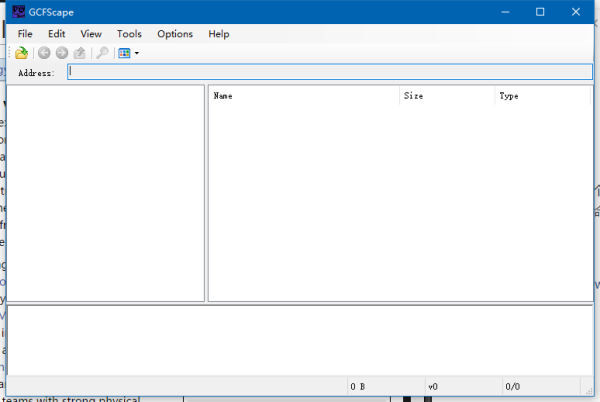This screenshot has height=402, width=600.
Task: Minimize the GCFScape window
Action: click(505, 12)
